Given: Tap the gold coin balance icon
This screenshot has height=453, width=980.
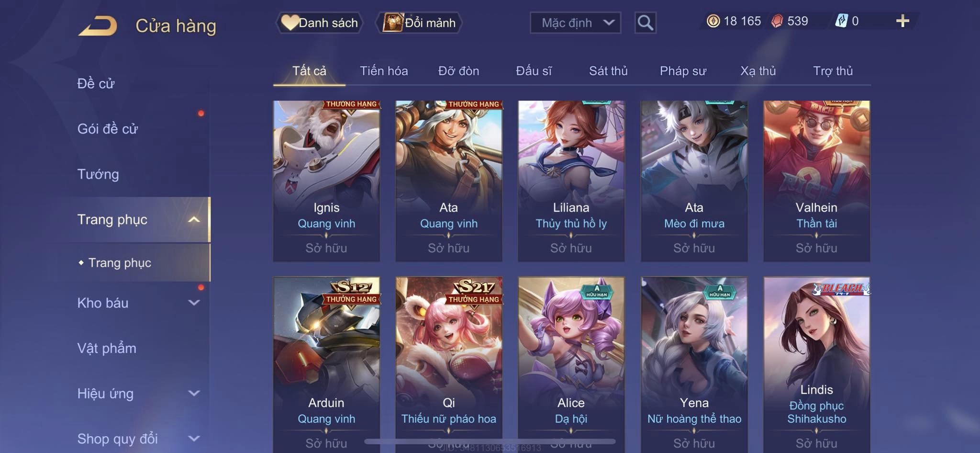Looking at the screenshot, I should point(713,21).
